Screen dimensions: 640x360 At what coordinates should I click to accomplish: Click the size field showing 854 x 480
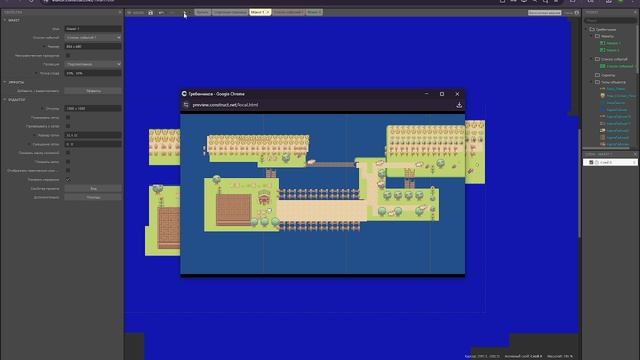[93, 47]
